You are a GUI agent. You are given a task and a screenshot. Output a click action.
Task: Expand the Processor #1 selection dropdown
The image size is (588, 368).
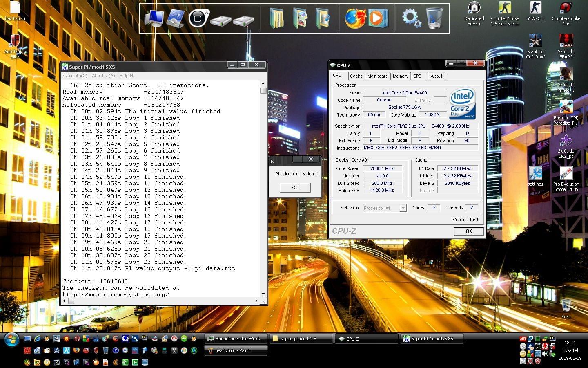coord(403,208)
